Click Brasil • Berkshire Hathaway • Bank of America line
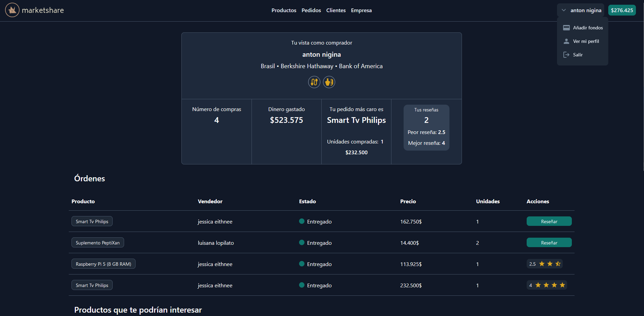 pyautogui.click(x=321, y=66)
